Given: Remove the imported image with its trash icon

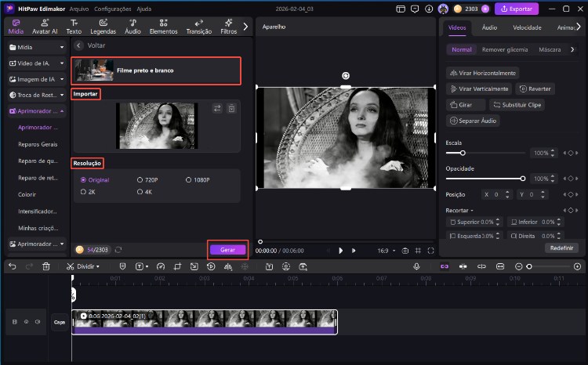Looking at the screenshot, I should click(232, 109).
